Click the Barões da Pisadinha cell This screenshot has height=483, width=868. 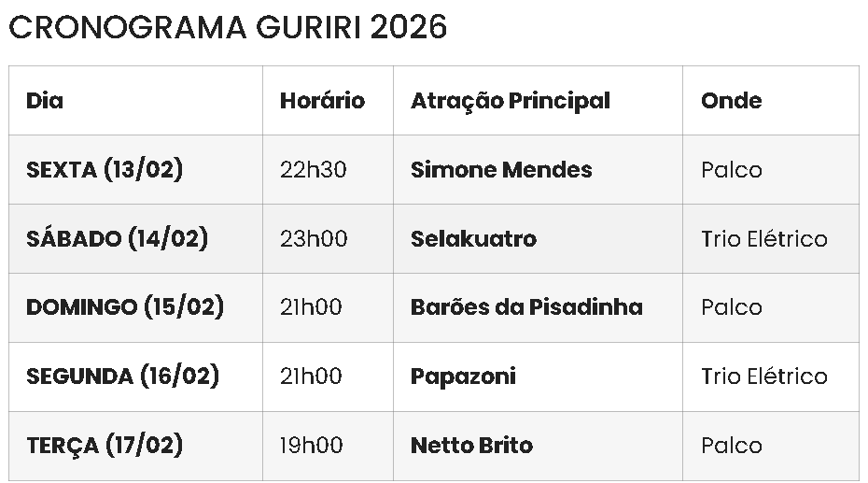(526, 307)
